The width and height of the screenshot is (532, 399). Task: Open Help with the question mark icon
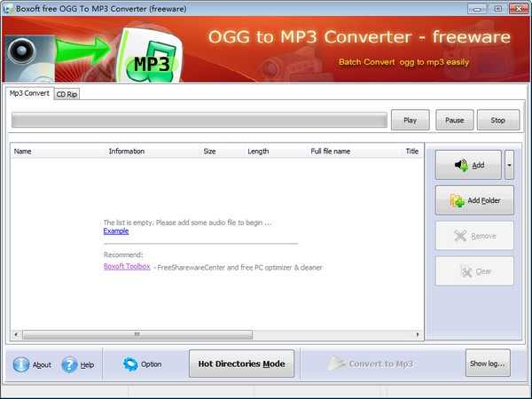click(x=69, y=364)
